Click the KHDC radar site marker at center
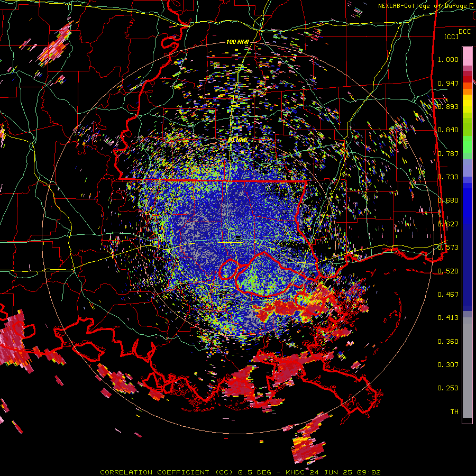 tap(238, 237)
